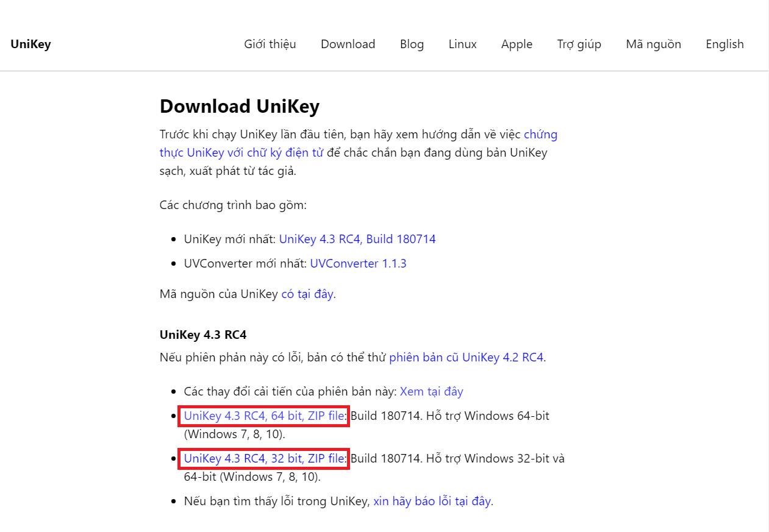Open the Apple navigation link
This screenshot has height=532, width=769.
click(x=517, y=44)
